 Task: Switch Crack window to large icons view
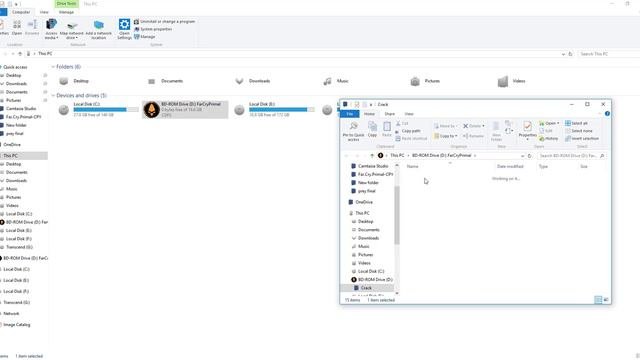tap(606, 300)
